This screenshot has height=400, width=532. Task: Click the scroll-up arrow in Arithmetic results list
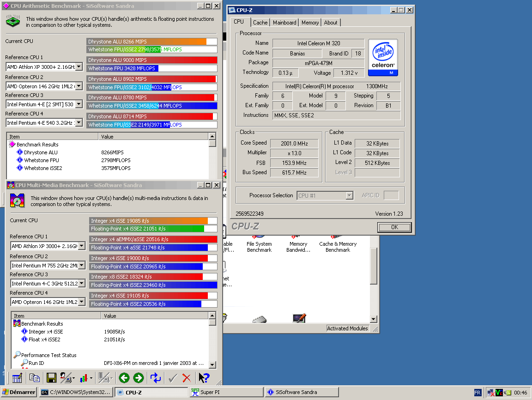pos(212,136)
